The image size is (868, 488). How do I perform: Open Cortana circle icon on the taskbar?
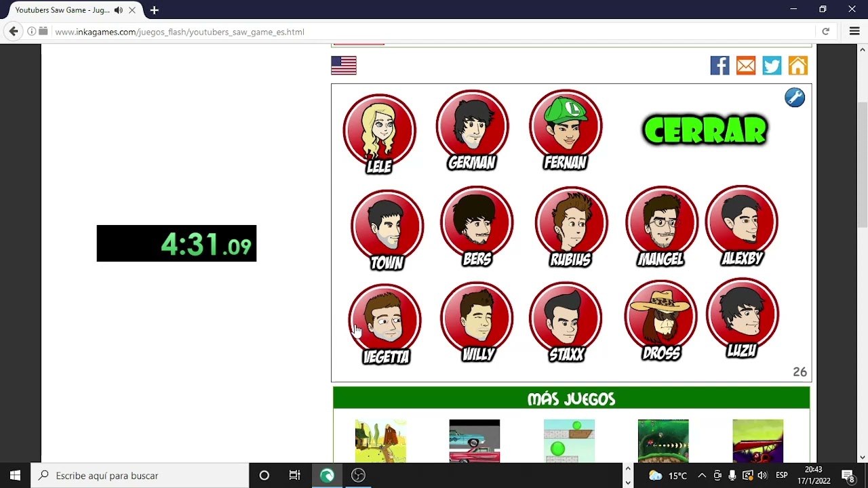coord(264,475)
